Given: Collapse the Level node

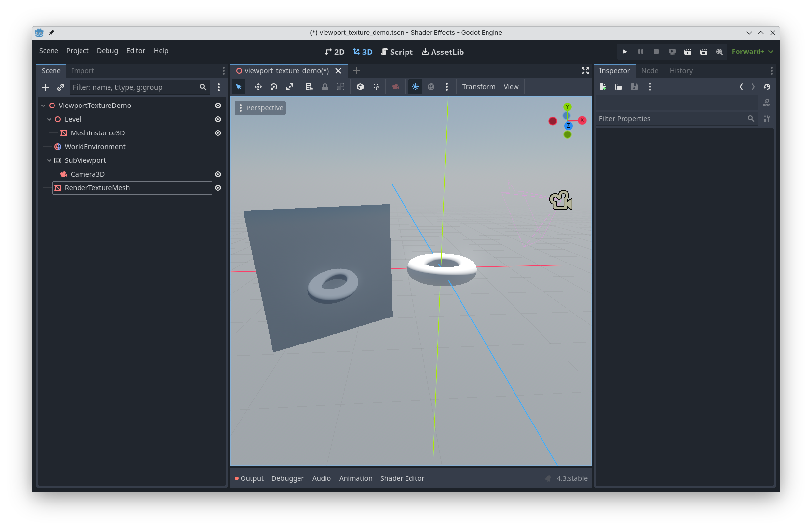Looking at the screenshot, I should pos(49,119).
